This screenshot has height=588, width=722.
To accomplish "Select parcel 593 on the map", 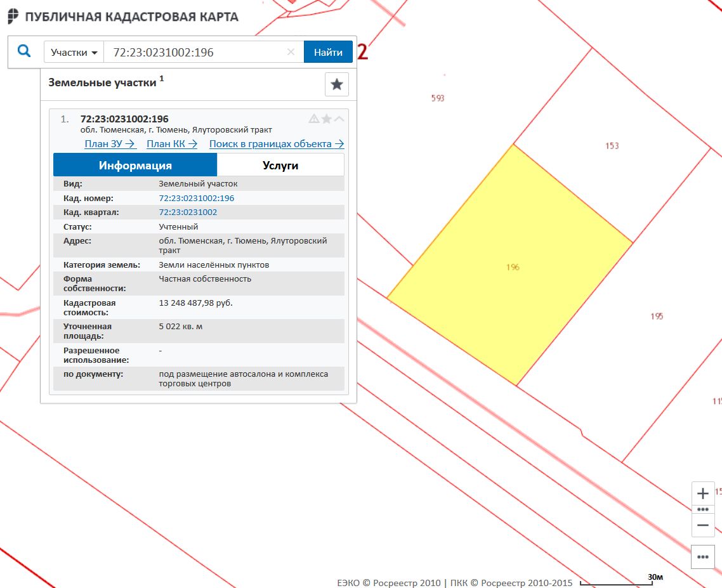I will (x=437, y=98).
